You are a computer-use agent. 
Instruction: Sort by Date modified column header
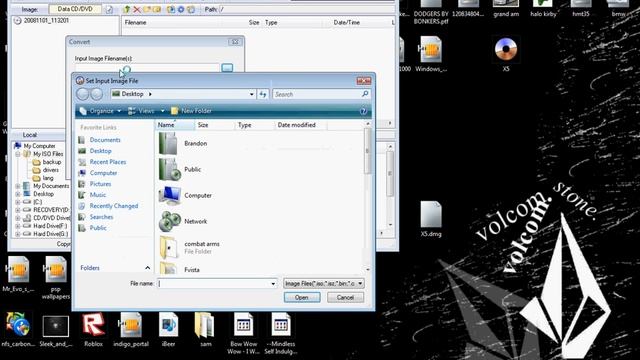(300, 125)
